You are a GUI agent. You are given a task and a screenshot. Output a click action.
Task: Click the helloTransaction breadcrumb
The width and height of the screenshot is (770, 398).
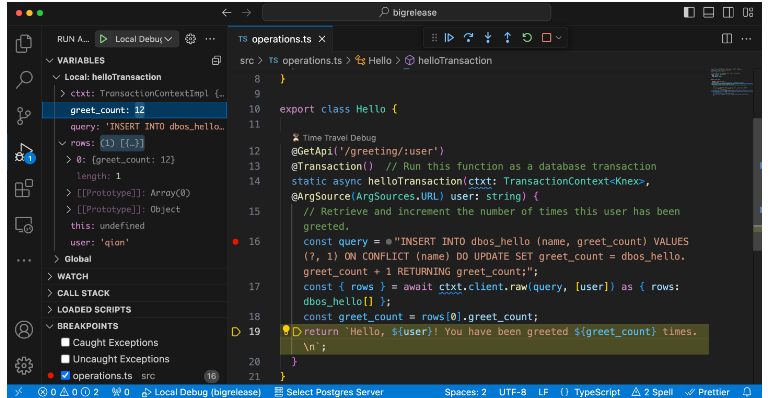tap(448, 60)
